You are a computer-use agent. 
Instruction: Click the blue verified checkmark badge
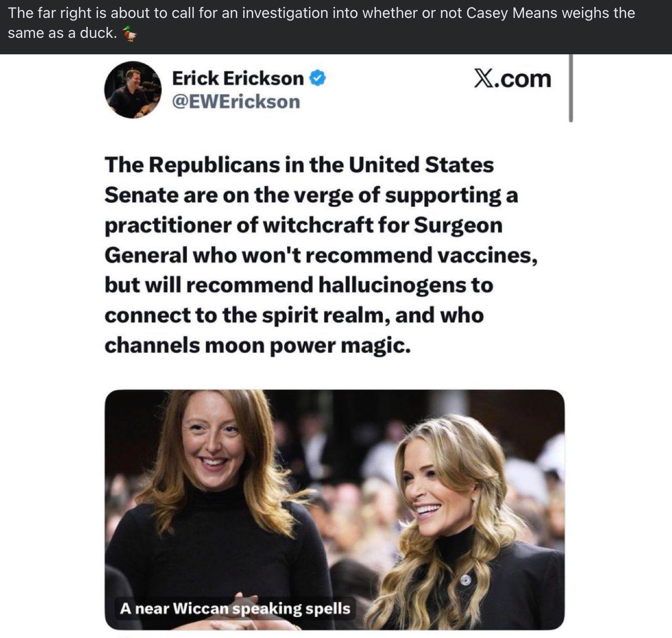pos(318,78)
